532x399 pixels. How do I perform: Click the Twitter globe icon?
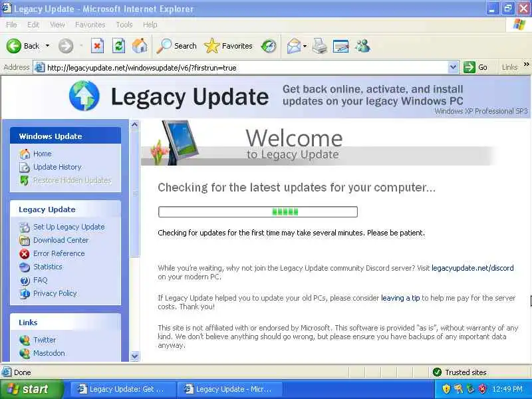pos(25,340)
